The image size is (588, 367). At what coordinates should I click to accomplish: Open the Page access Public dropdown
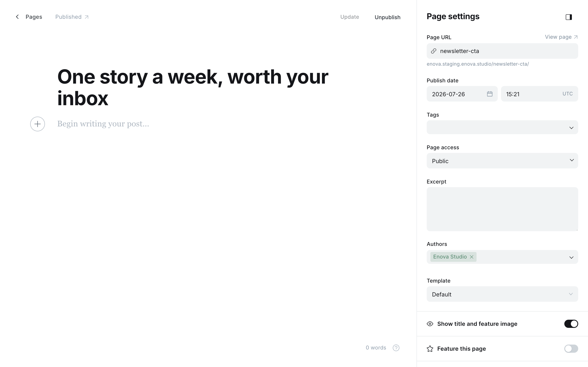click(x=502, y=161)
